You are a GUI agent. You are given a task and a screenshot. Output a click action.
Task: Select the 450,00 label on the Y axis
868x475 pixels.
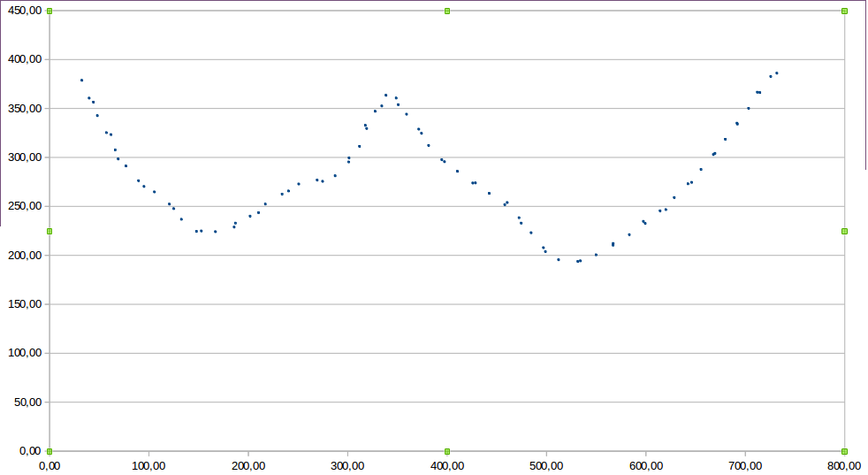pos(24,11)
